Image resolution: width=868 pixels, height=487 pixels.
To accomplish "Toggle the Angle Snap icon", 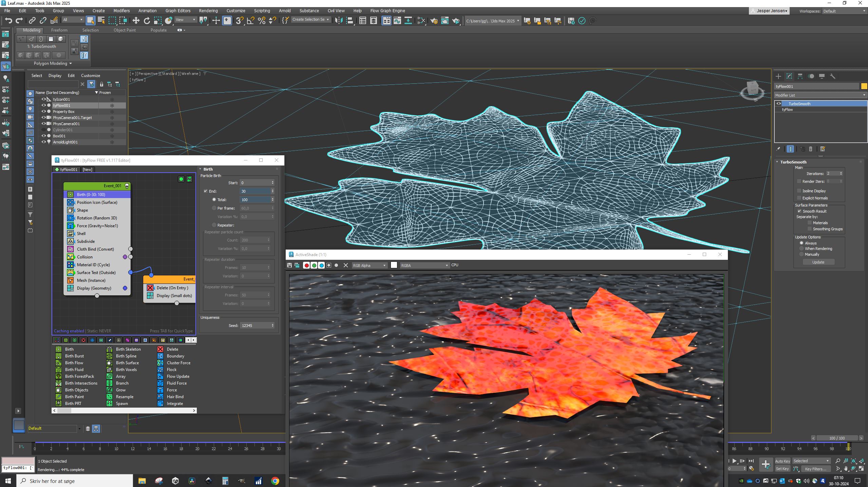I will [250, 21].
